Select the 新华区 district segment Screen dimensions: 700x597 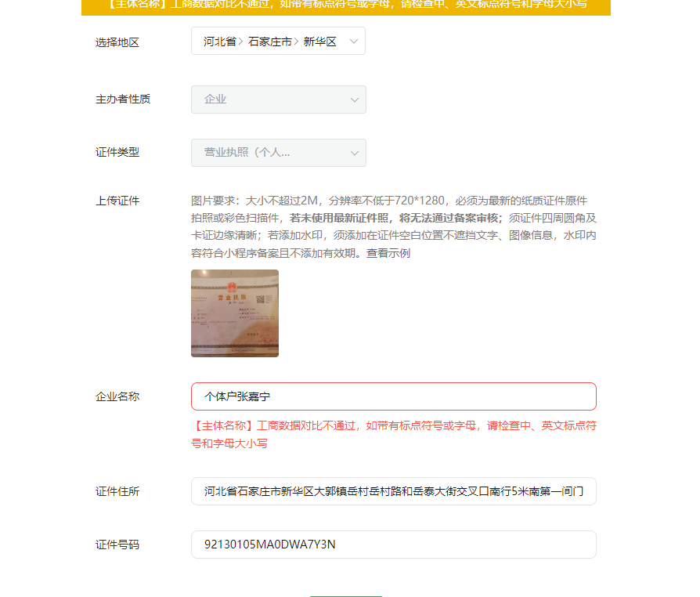coord(319,42)
